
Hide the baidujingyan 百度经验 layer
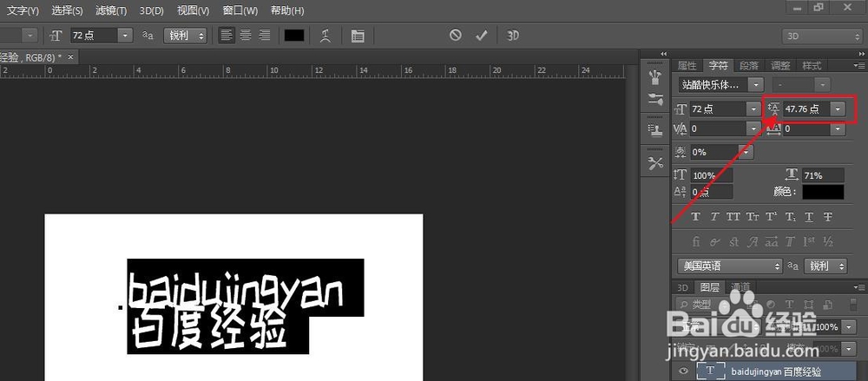[684, 371]
